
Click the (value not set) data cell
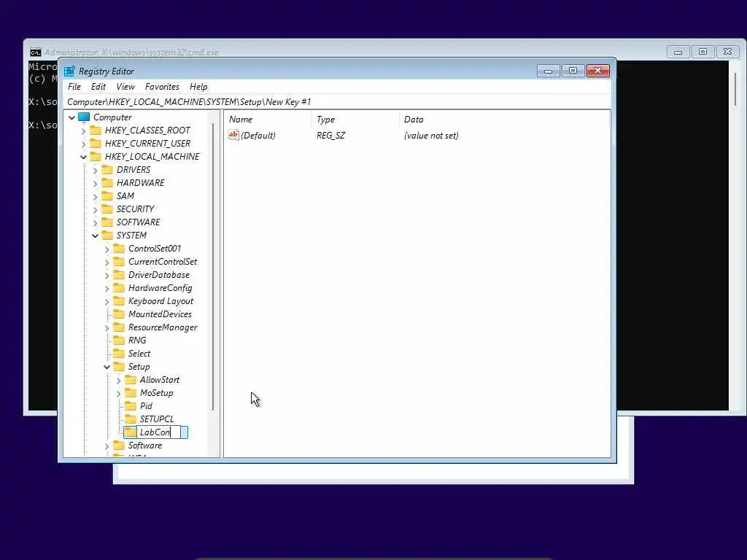pos(431,135)
